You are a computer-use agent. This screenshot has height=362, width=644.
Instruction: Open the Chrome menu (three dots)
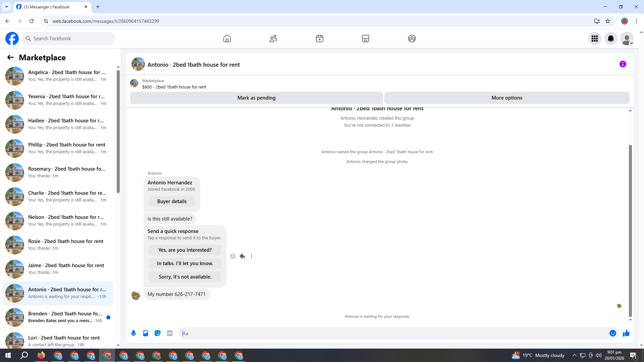click(x=637, y=21)
